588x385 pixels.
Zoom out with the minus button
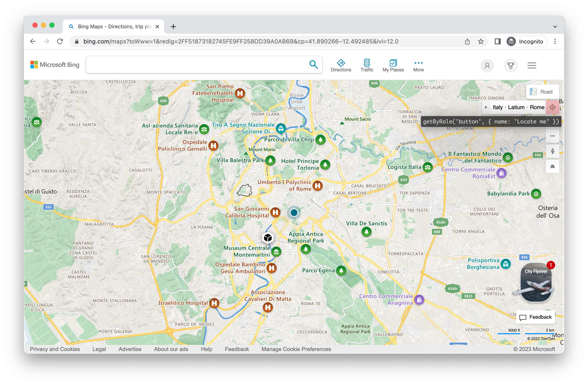[x=552, y=136]
